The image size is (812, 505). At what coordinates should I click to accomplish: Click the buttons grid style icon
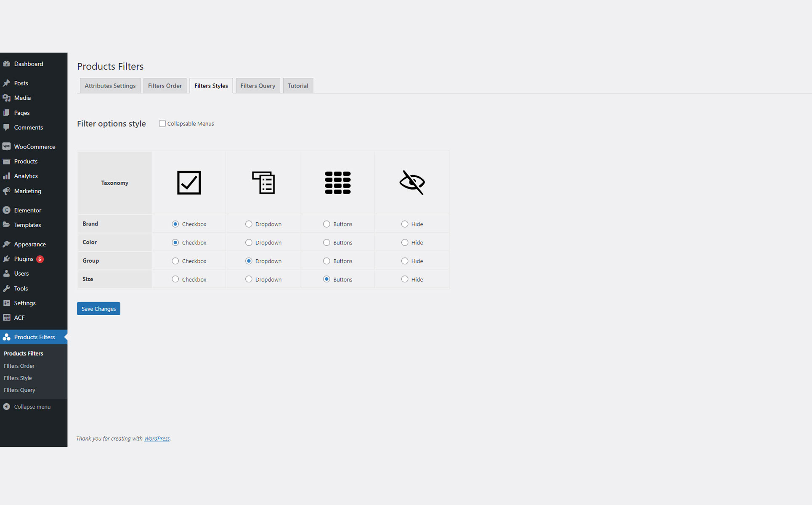pos(337,183)
